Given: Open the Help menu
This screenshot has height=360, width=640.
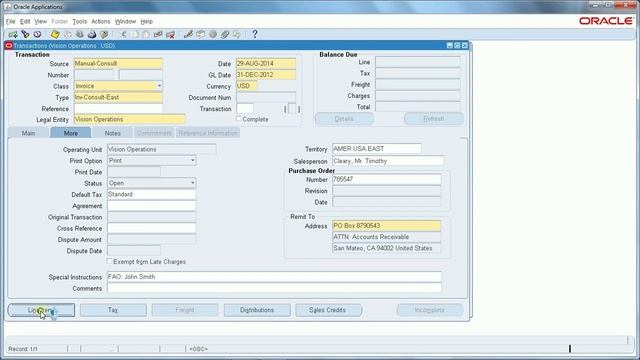Looking at the screenshot, I should tap(147, 21).
